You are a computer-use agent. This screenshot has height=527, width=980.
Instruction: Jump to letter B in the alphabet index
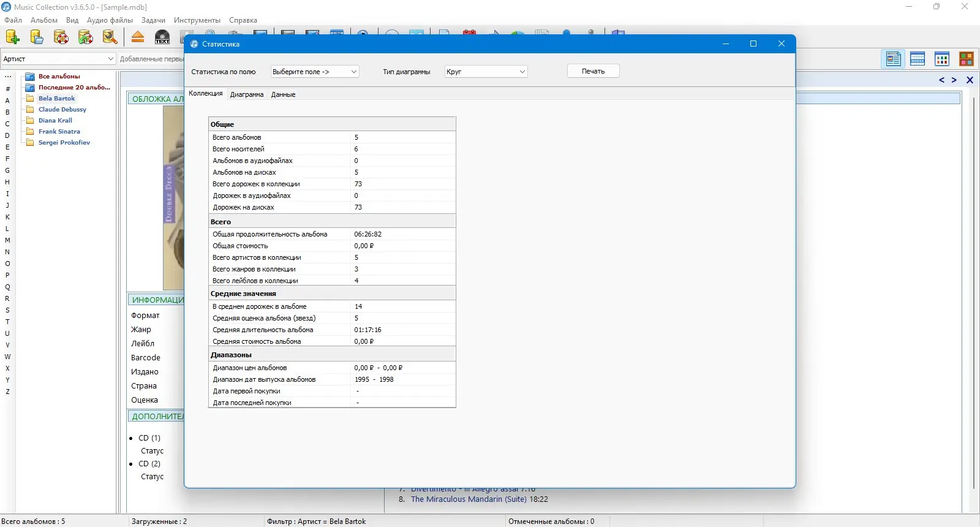[7, 112]
